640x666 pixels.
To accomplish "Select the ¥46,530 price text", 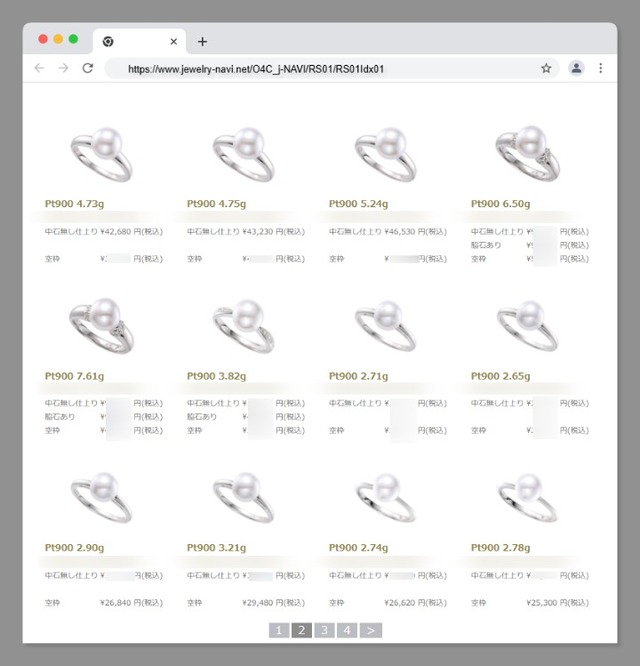I will point(400,231).
